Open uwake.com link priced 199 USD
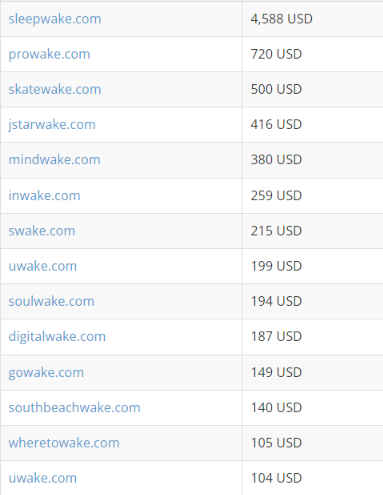383x495 pixels. (43, 266)
